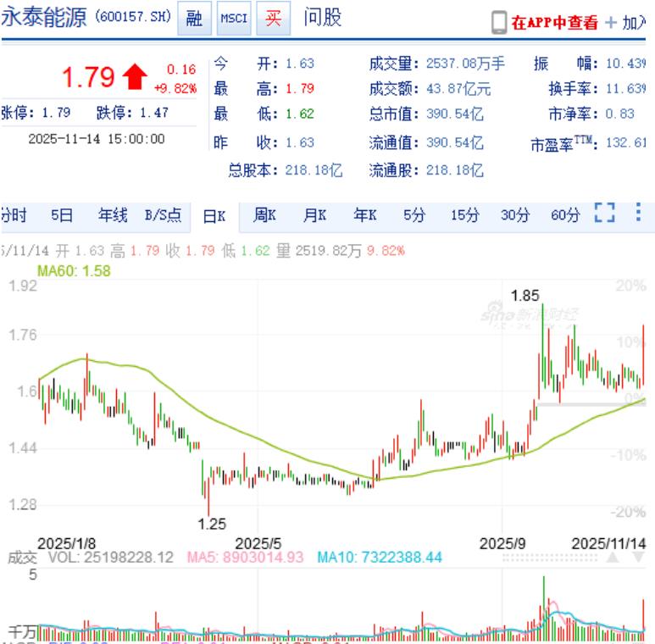Image resolution: width=655 pixels, height=644 pixels.
Task: Click the 流通股 value 218.18亿
Action: [454, 170]
